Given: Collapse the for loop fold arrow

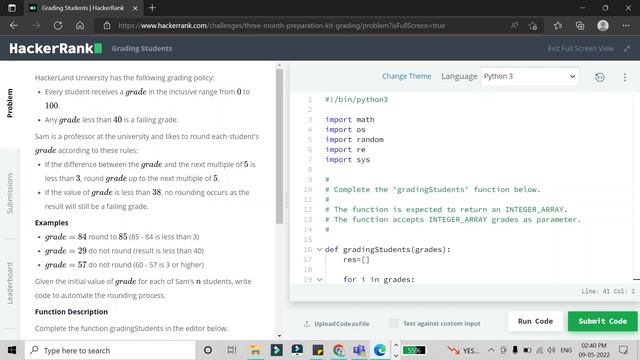Looking at the screenshot, I should pyautogui.click(x=319, y=280).
